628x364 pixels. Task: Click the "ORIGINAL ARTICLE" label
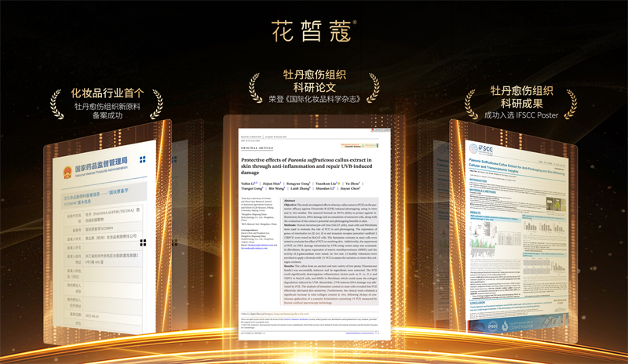tap(257, 148)
